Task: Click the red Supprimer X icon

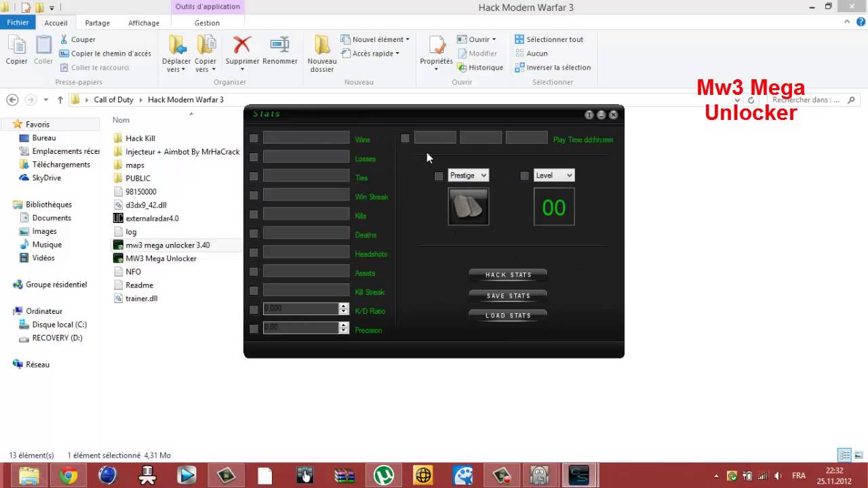Action: [x=242, y=45]
